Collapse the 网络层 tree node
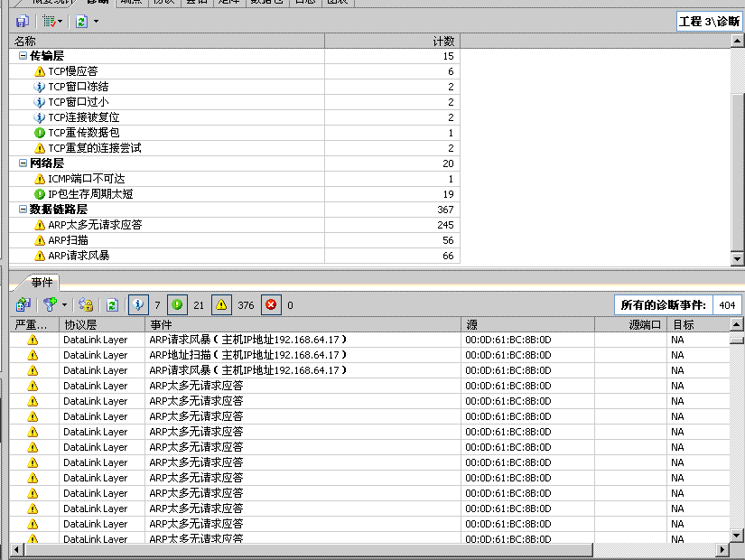Viewport: 745px width, 560px height. tap(23, 163)
